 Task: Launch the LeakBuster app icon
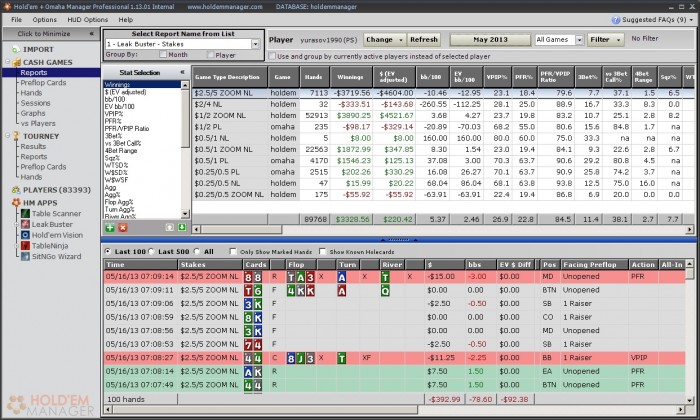pos(25,225)
